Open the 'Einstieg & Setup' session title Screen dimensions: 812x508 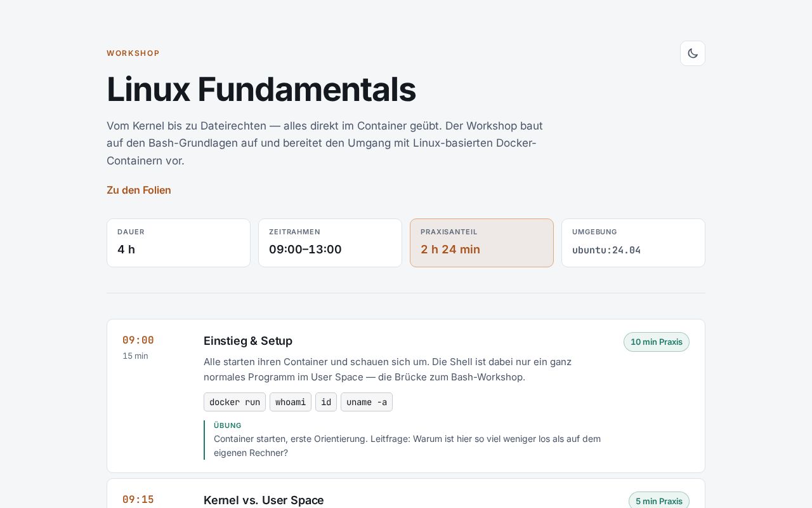click(x=248, y=341)
